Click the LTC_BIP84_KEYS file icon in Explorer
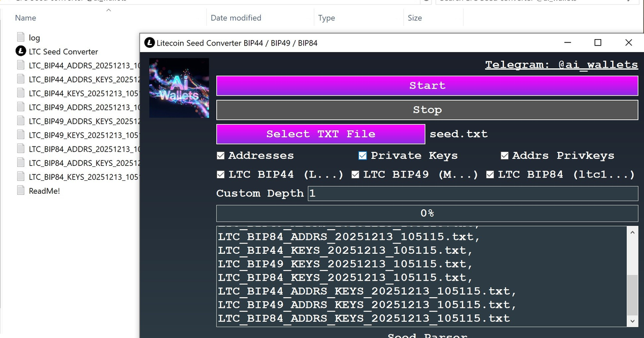The image size is (644, 338). (x=21, y=177)
